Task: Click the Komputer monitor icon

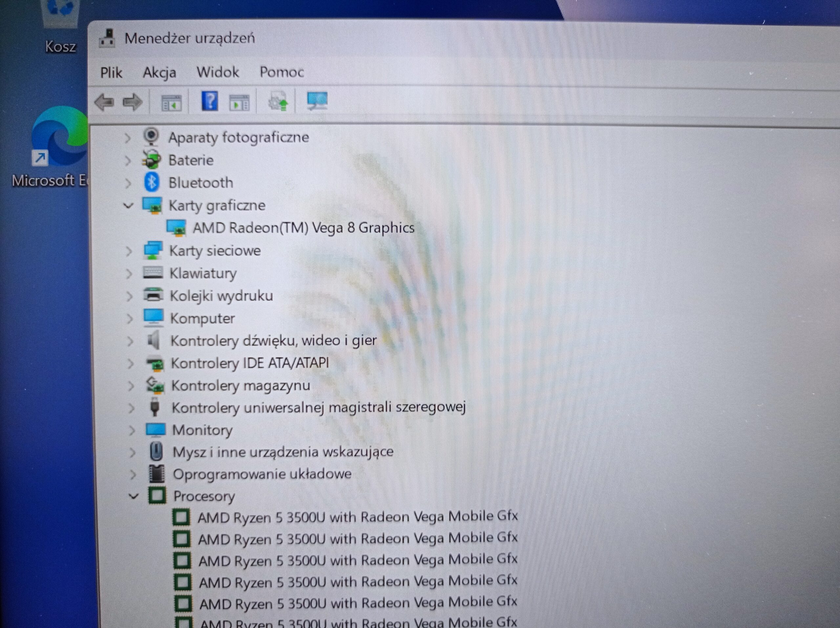Action: (154, 317)
